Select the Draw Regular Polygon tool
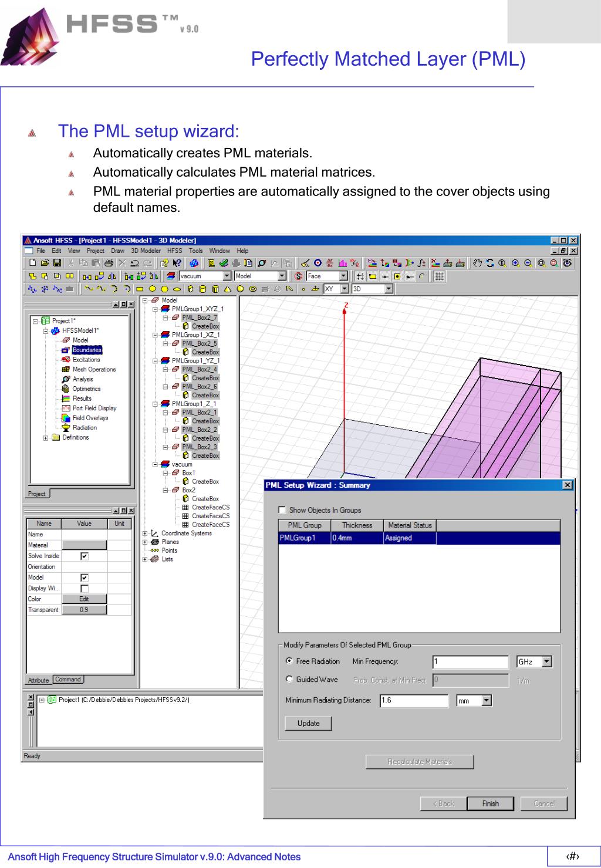 [x=164, y=289]
